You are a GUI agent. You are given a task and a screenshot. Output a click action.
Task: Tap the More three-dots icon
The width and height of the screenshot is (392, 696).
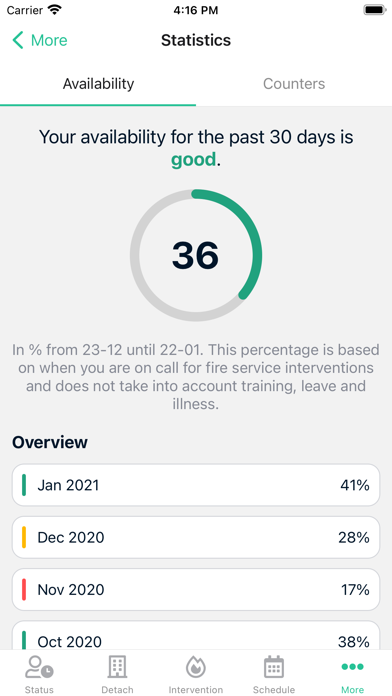(352, 667)
